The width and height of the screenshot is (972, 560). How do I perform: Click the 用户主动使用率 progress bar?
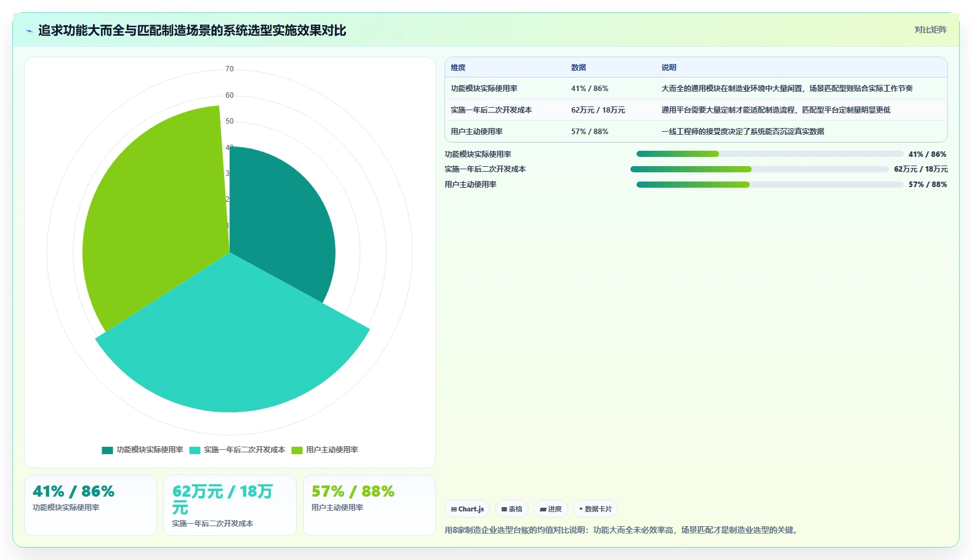pos(769,185)
